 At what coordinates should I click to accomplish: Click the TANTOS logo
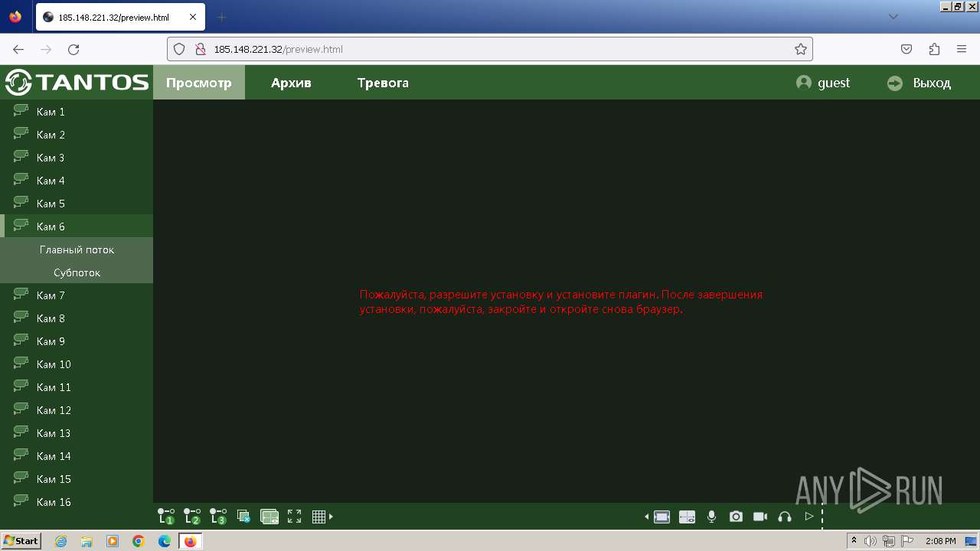click(77, 82)
